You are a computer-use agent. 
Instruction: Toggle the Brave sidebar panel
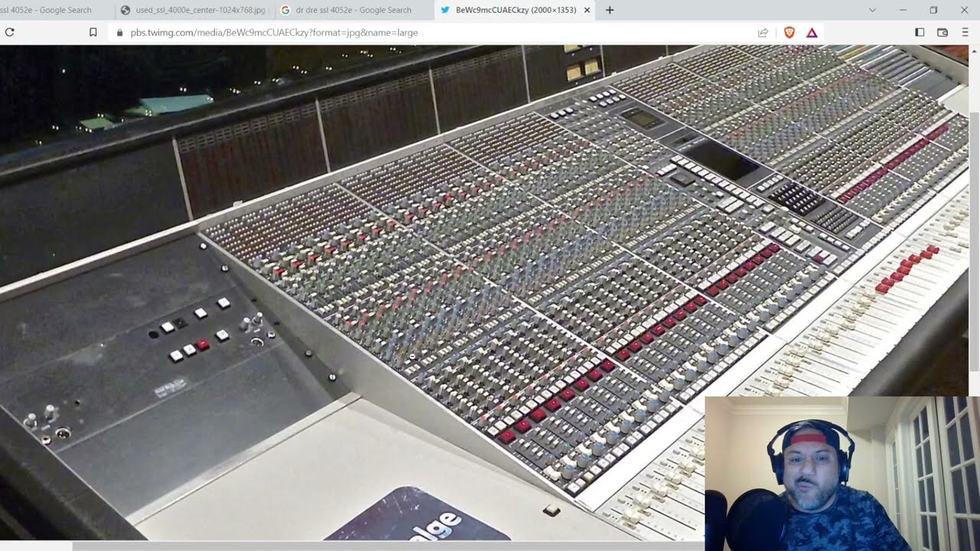(x=919, y=32)
